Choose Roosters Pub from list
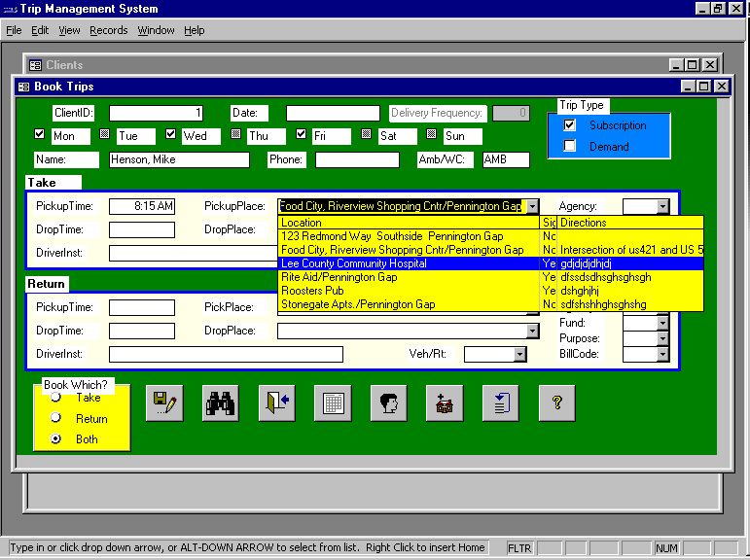This screenshot has height=560, width=750. coord(490,291)
